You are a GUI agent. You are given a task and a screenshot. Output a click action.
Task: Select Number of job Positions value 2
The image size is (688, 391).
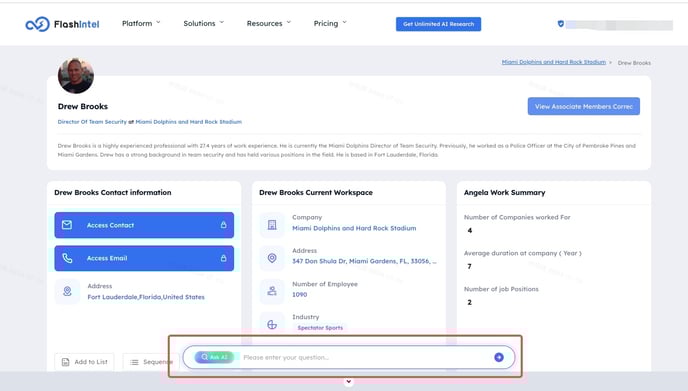click(x=469, y=302)
